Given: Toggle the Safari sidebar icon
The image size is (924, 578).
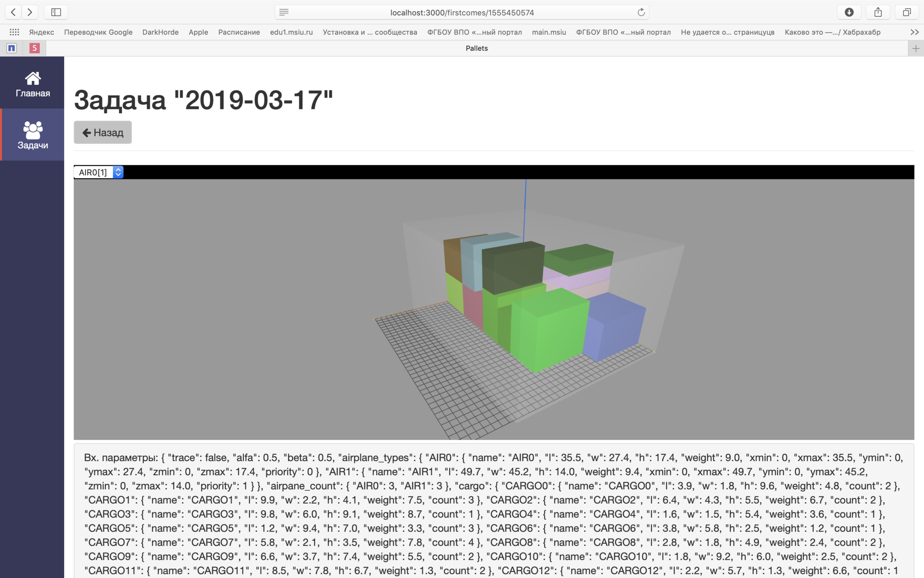Looking at the screenshot, I should [x=56, y=12].
